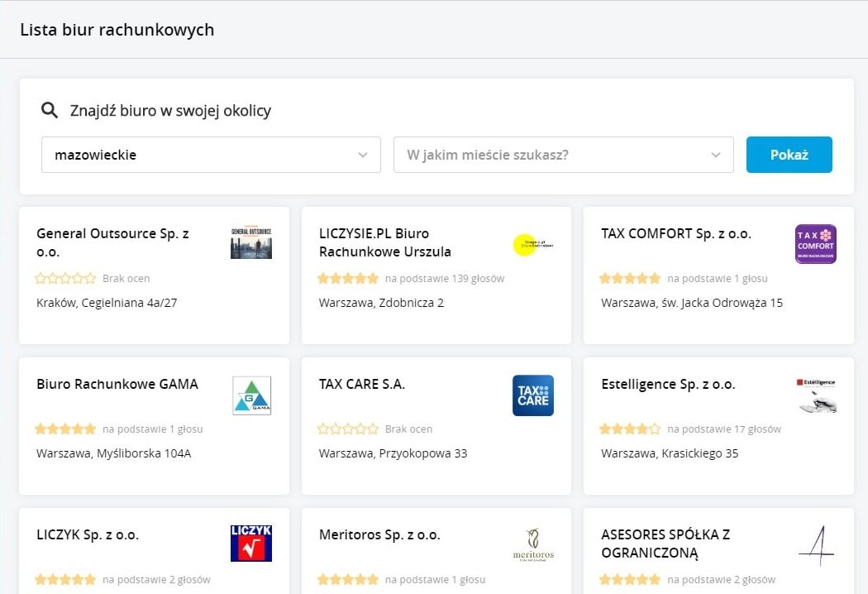Click address 'Warszawa, Przyokopowa 33'
This screenshot has height=594, width=868.
tap(393, 454)
